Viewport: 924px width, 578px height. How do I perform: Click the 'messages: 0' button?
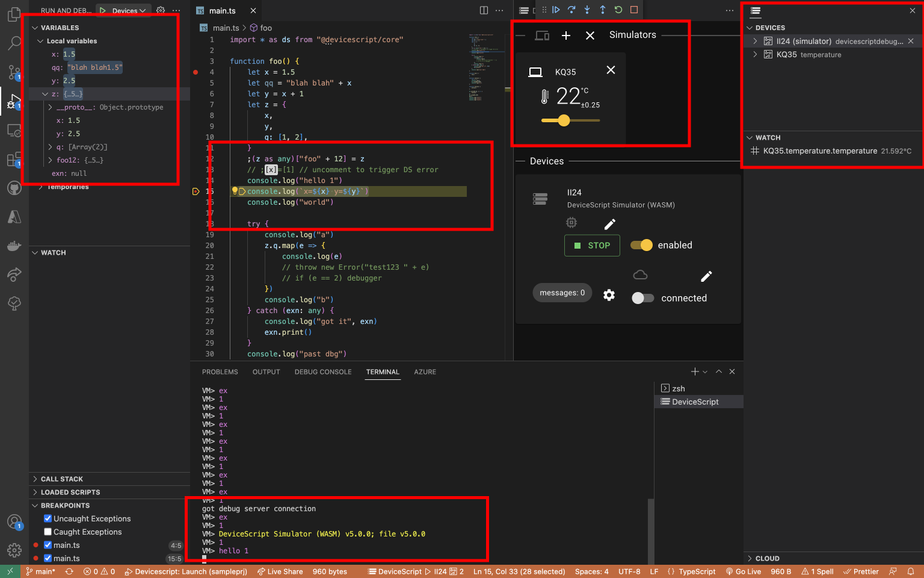(x=562, y=293)
